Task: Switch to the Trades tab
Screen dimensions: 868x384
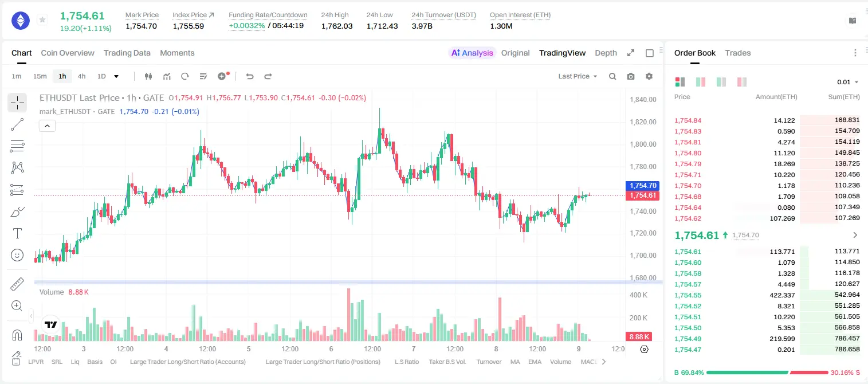Action: tap(738, 53)
